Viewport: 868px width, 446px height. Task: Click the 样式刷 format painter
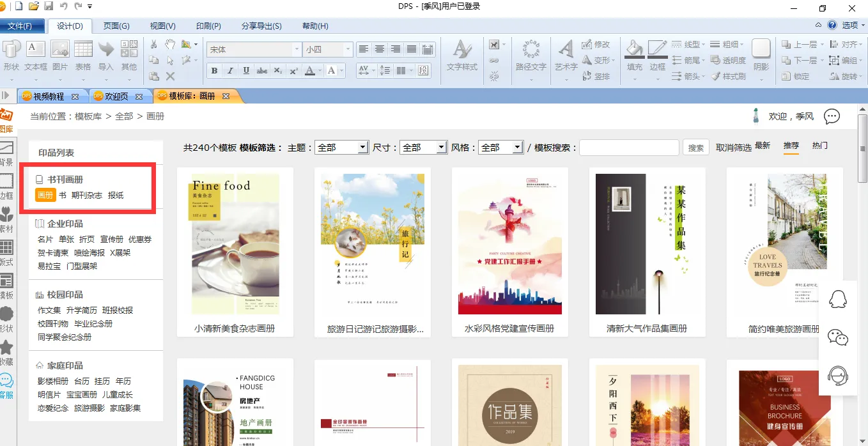click(x=728, y=76)
